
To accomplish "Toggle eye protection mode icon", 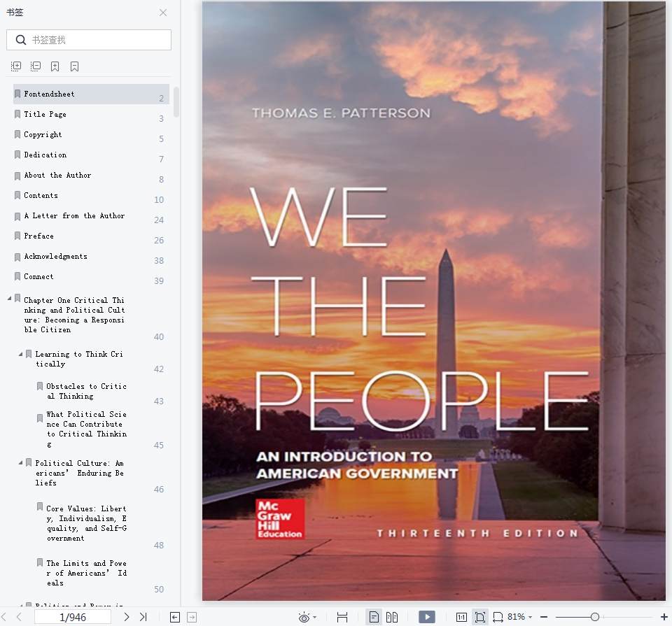I will coord(304,617).
